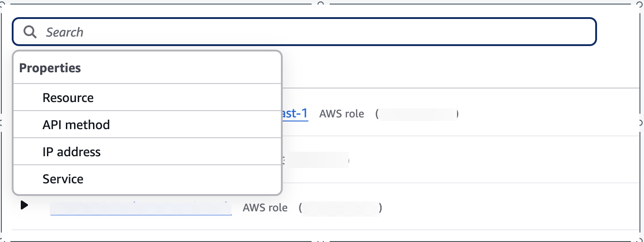Image resolution: width=644 pixels, height=242 pixels.
Task: Select the Resource property filter
Action: click(x=68, y=98)
